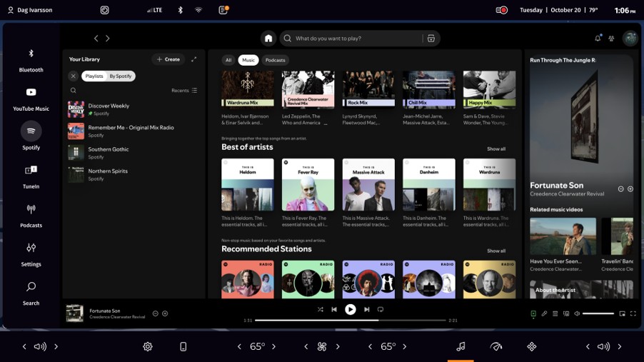Open the Browse icon in search bar
This screenshot has width=644, height=362.
[431, 39]
